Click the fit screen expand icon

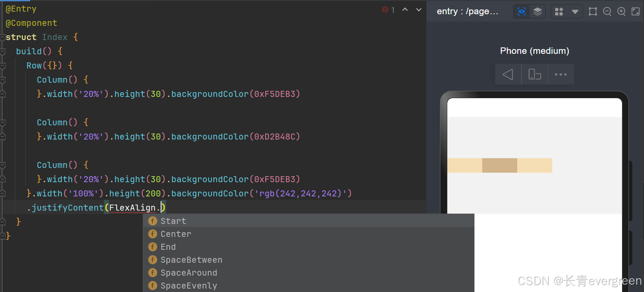click(635, 12)
